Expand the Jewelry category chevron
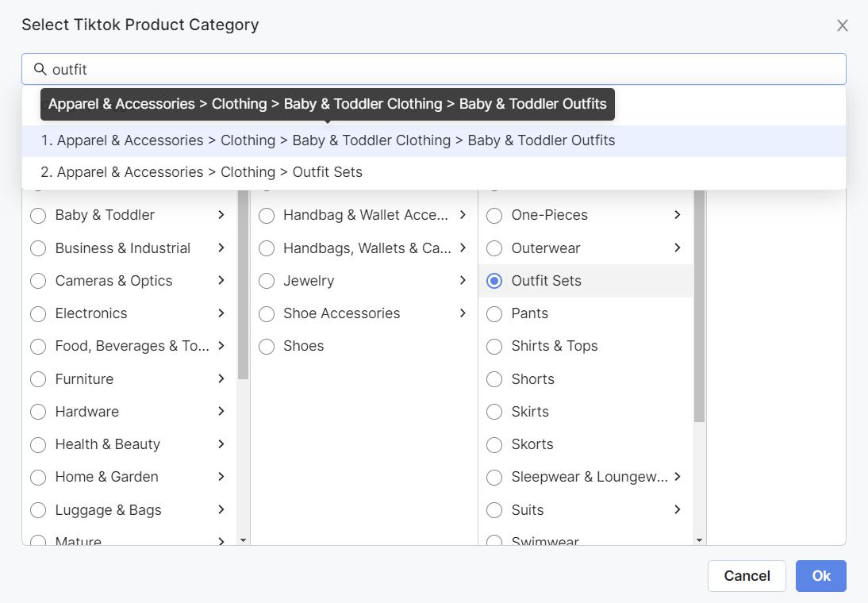868x603 pixels. (x=463, y=280)
